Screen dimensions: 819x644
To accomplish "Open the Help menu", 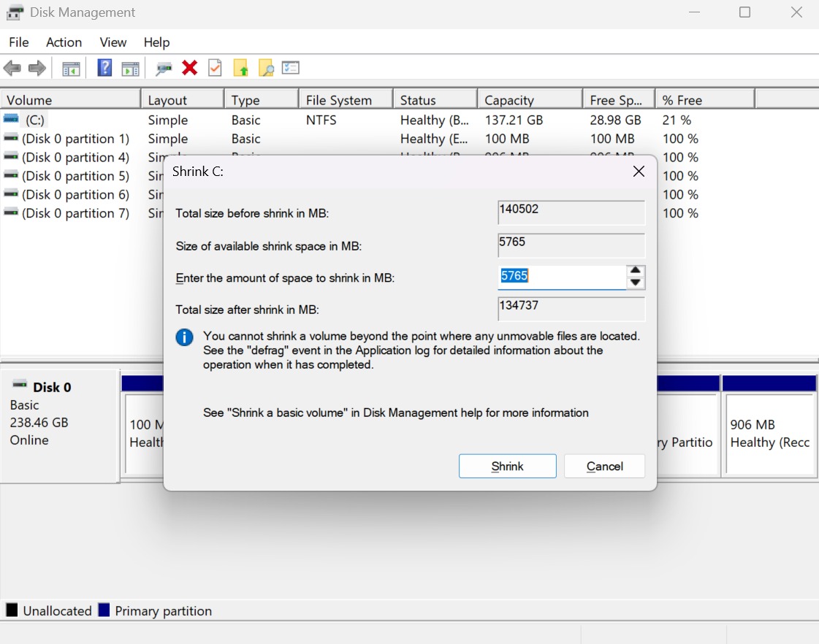I will tap(156, 42).
